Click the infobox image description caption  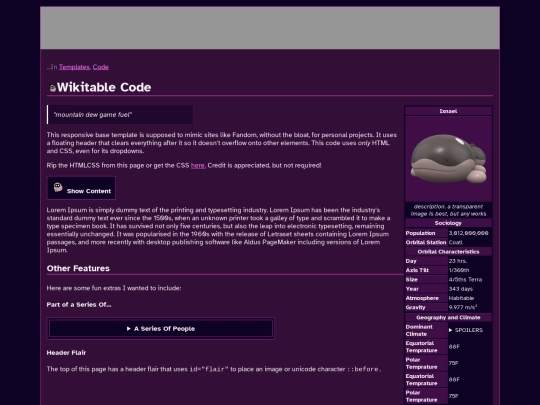[x=448, y=210]
